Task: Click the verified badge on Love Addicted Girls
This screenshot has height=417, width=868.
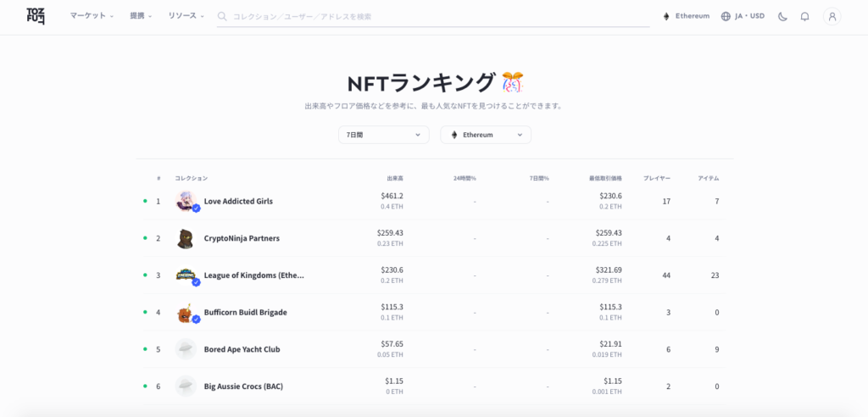Action: [196, 208]
